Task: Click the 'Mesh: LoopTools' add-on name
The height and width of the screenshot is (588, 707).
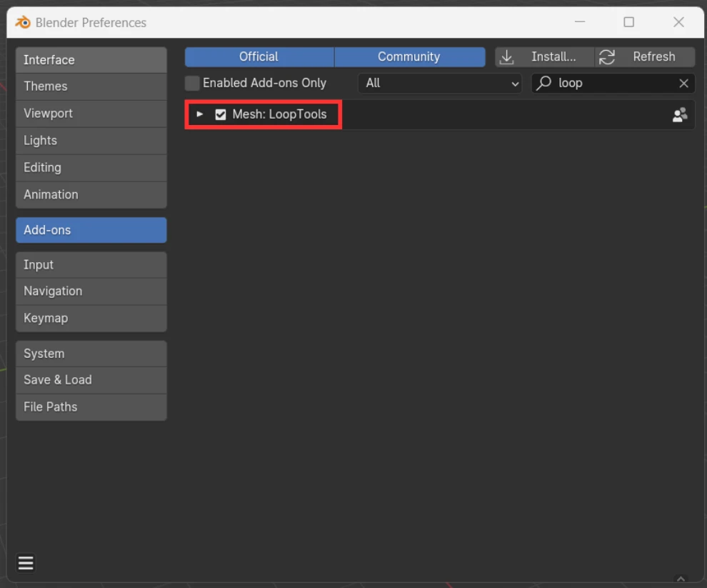Action: 279,114
